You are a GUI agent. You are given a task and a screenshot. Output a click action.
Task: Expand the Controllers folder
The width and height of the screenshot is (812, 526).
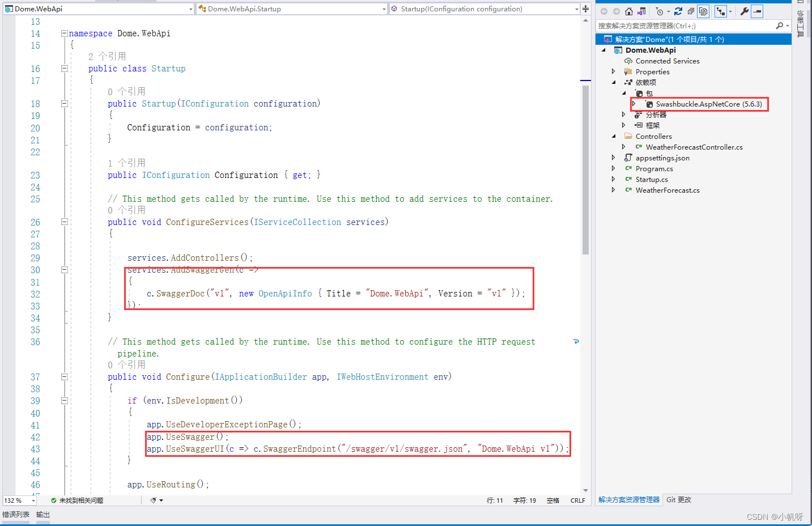click(x=614, y=136)
